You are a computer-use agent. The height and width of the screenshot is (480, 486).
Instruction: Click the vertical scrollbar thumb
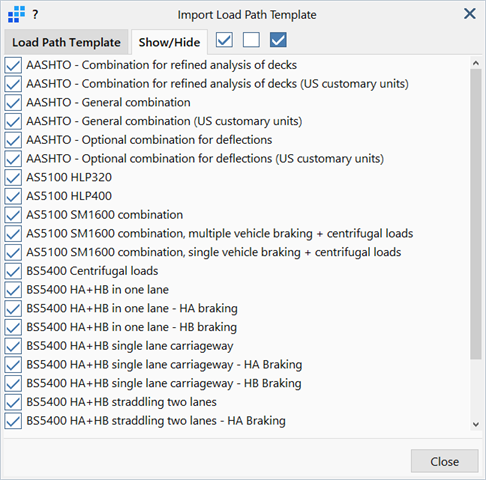[x=476, y=214]
